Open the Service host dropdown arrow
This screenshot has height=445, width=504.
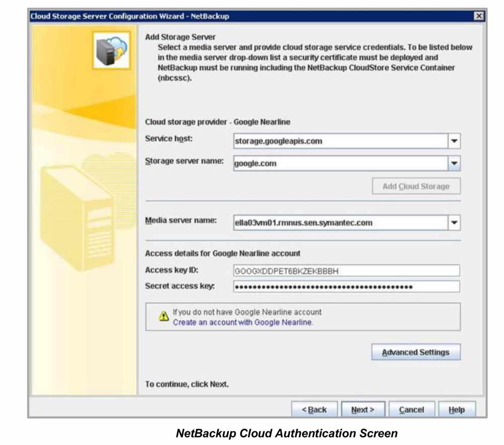tap(454, 141)
